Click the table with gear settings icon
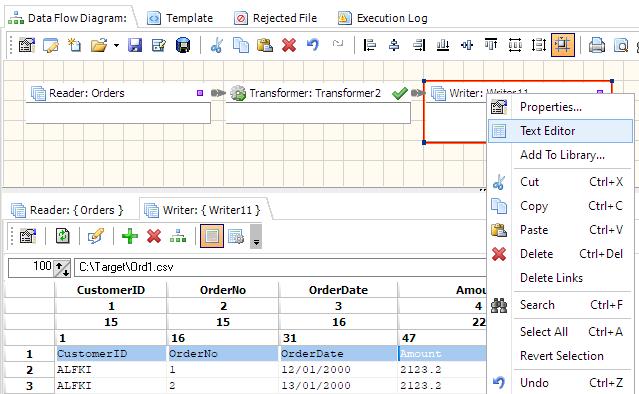 (x=236, y=236)
